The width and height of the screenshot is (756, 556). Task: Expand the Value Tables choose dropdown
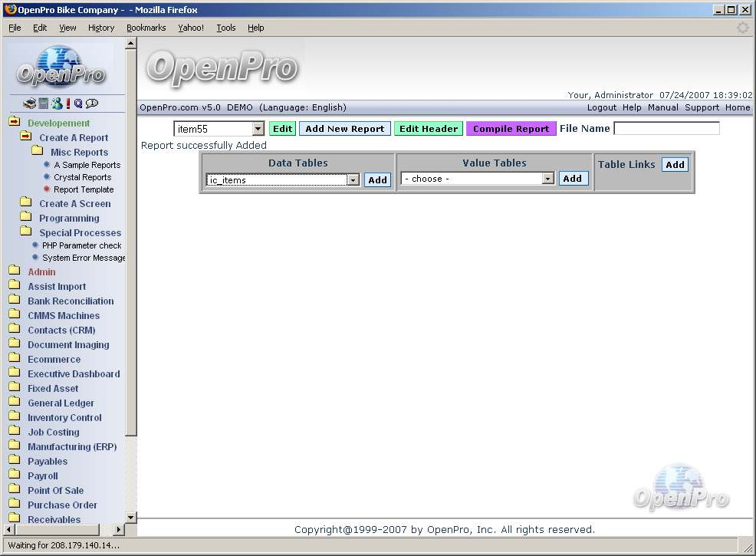click(x=547, y=179)
